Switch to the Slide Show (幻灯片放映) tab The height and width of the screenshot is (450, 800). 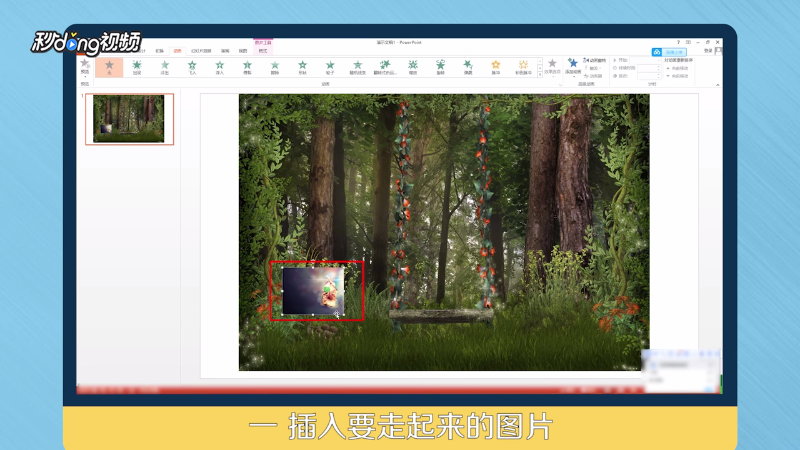coord(201,51)
